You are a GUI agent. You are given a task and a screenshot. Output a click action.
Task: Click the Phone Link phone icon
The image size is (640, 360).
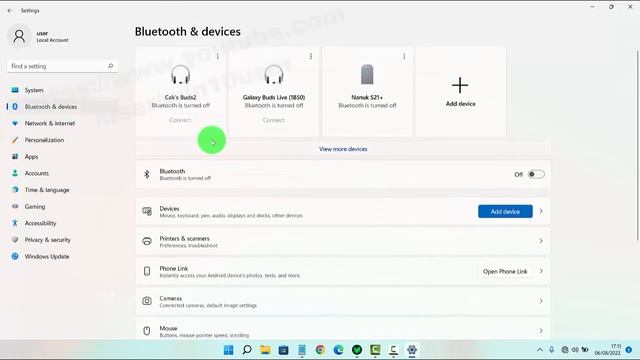pos(147,271)
